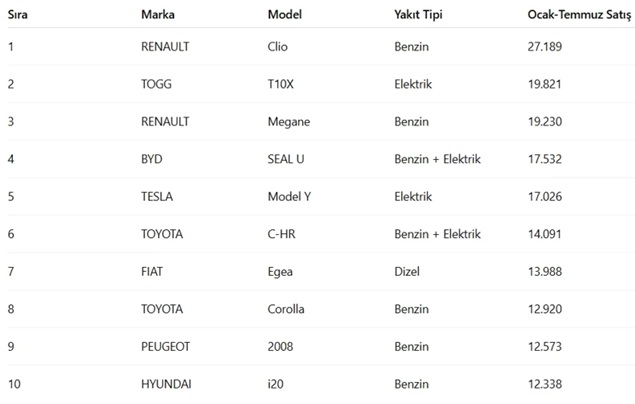The width and height of the screenshot is (635, 404).
Task: Select the Megane model cell
Action: click(289, 122)
